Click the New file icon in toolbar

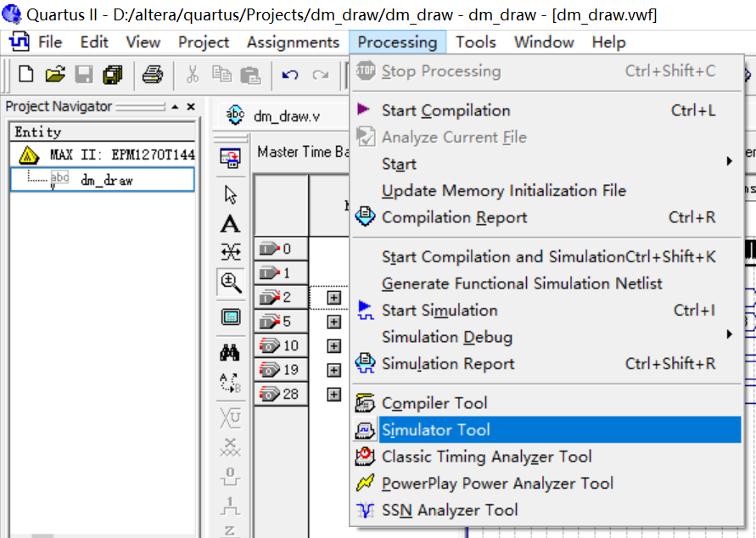[25, 75]
